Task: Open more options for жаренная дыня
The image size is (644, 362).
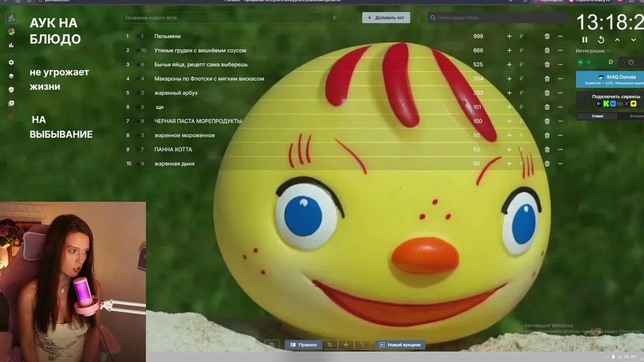Action: point(560,163)
